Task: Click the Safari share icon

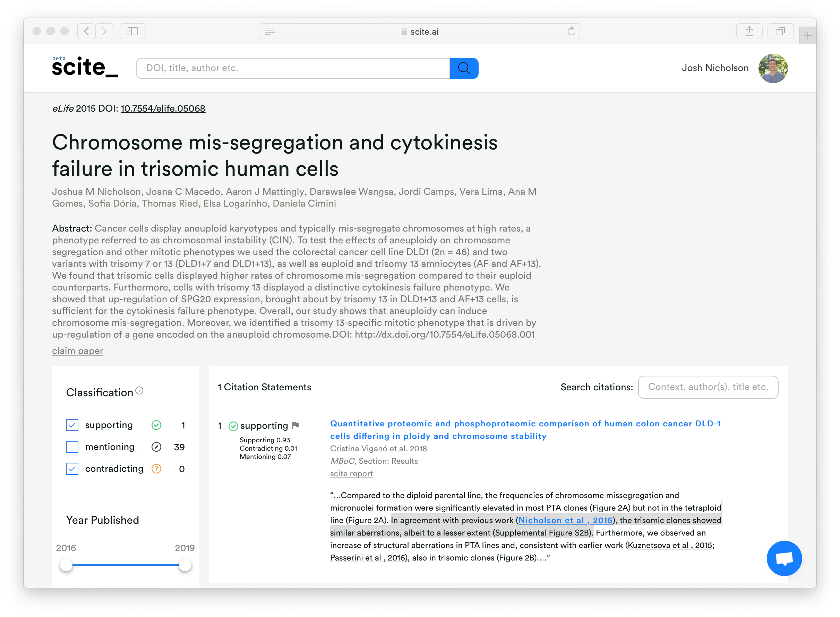Action: (x=749, y=32)
